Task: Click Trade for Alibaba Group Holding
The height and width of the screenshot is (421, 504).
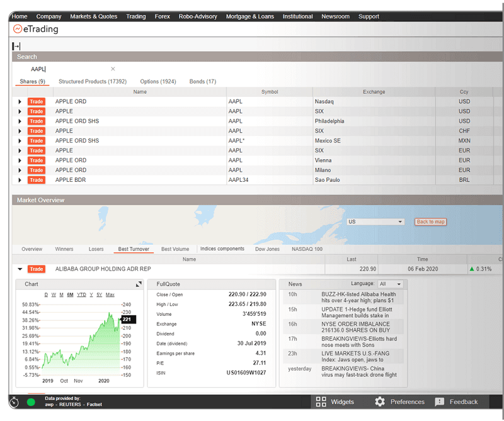Action: pos(37,269)
